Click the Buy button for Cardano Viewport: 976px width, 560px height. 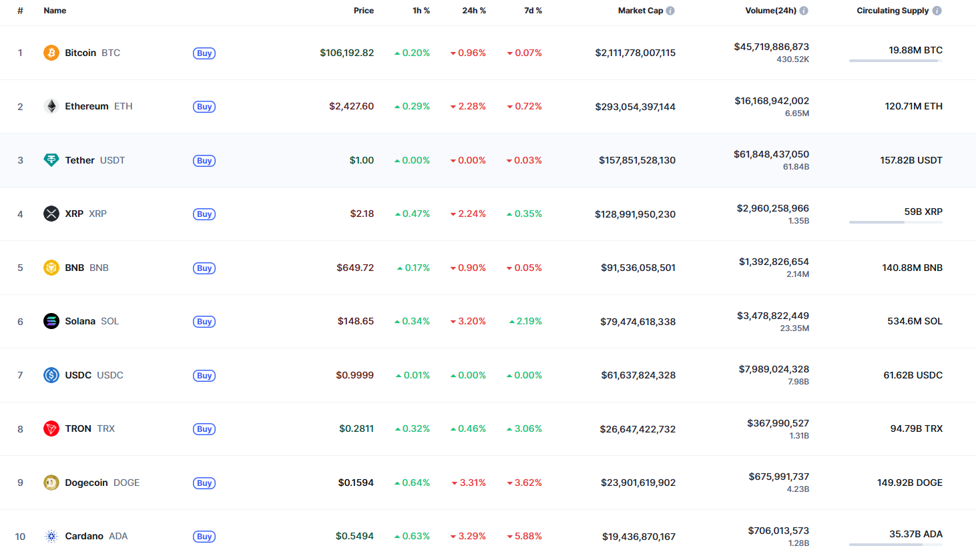point(204,537)
